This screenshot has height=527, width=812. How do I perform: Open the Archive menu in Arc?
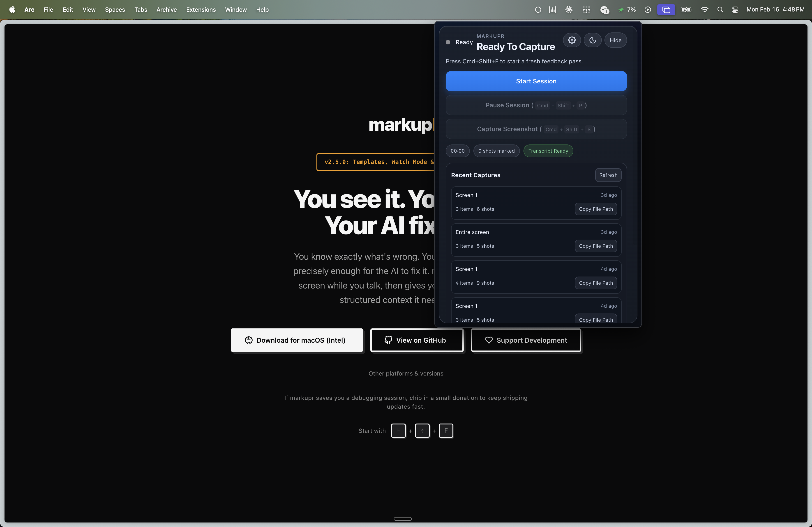click(x=166, y=9)
